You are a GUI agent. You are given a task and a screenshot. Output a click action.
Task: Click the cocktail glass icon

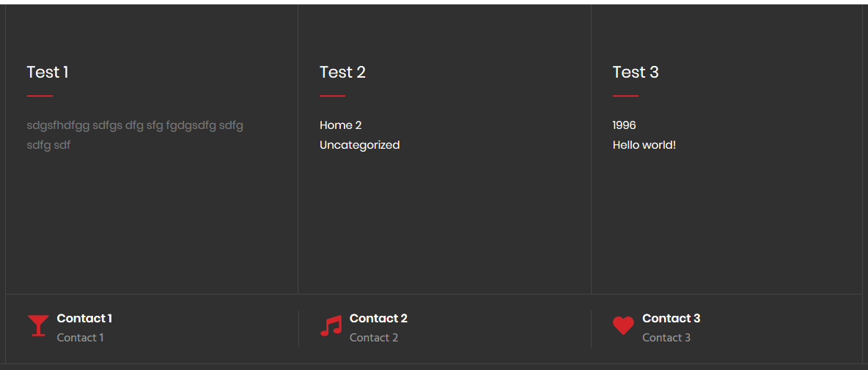click(x=38, y=325)
